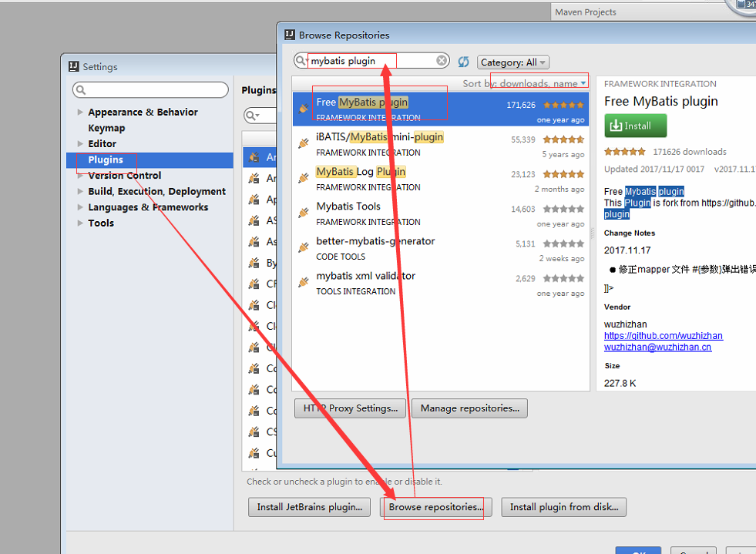756x554 pixels.
Task: Click the Plugins panel search magnifier icon
Action: 252,116
